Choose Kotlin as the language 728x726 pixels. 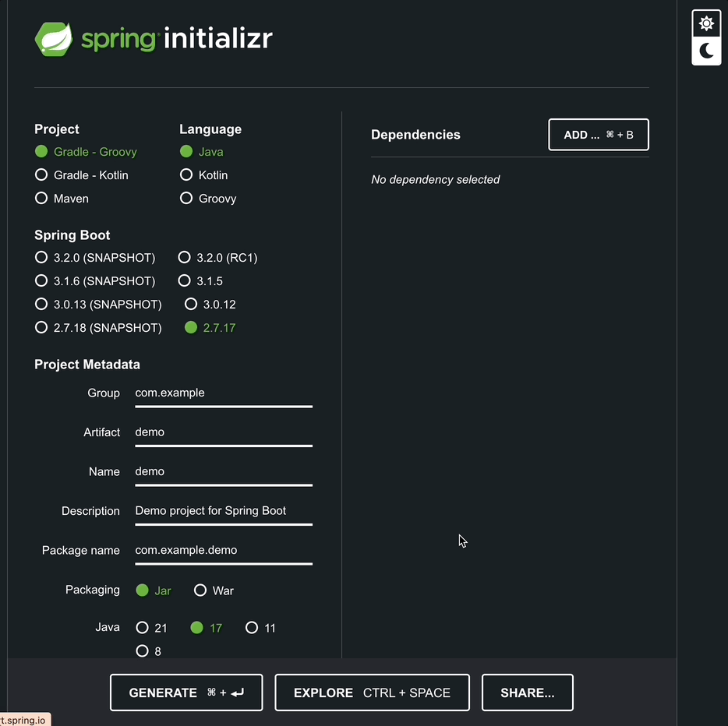[203, 175]
